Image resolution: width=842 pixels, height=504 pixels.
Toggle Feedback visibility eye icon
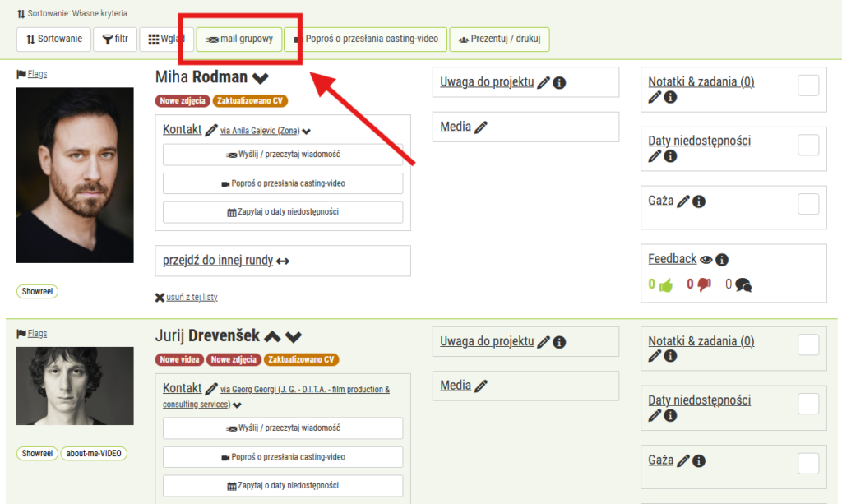(706, 260)
